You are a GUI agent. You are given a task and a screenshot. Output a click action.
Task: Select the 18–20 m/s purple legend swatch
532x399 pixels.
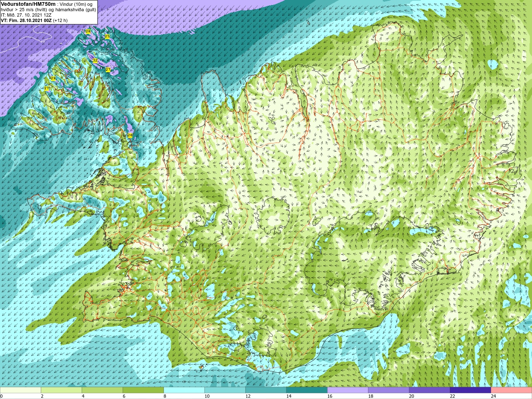pyautogui.click(x=389, y=390)
